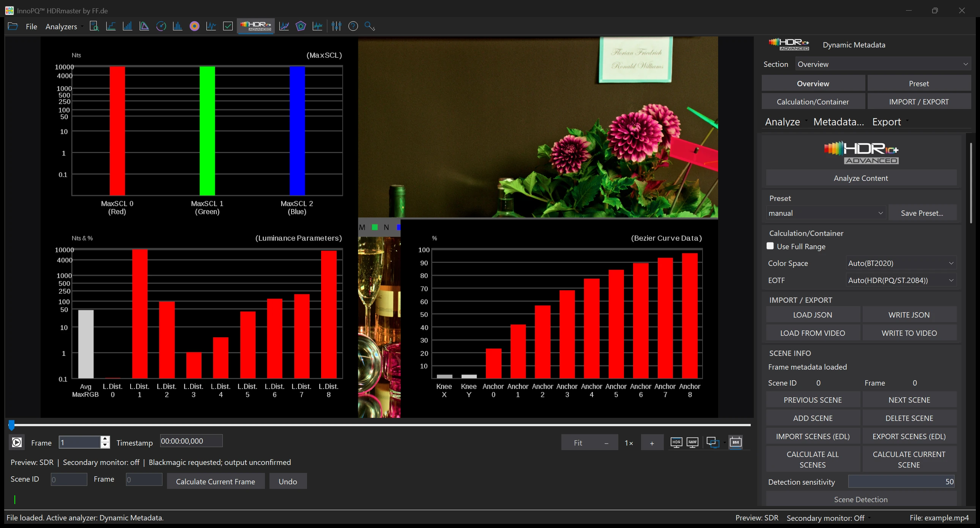Open the multi-line graph analyzer icon

(x=284, y=26)
